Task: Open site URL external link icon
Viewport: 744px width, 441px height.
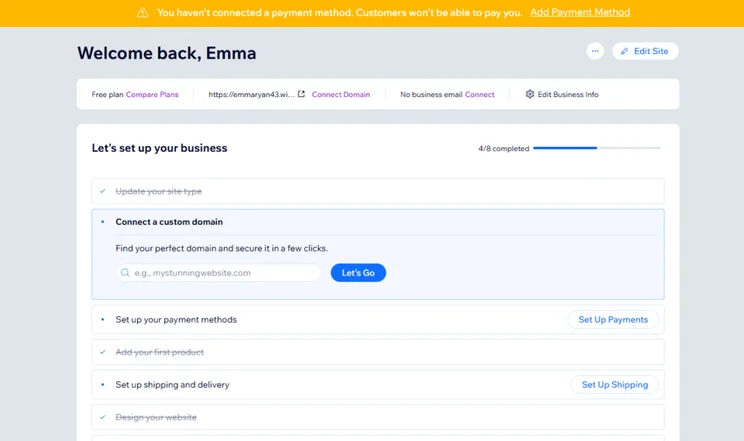Action: point(301,94)
